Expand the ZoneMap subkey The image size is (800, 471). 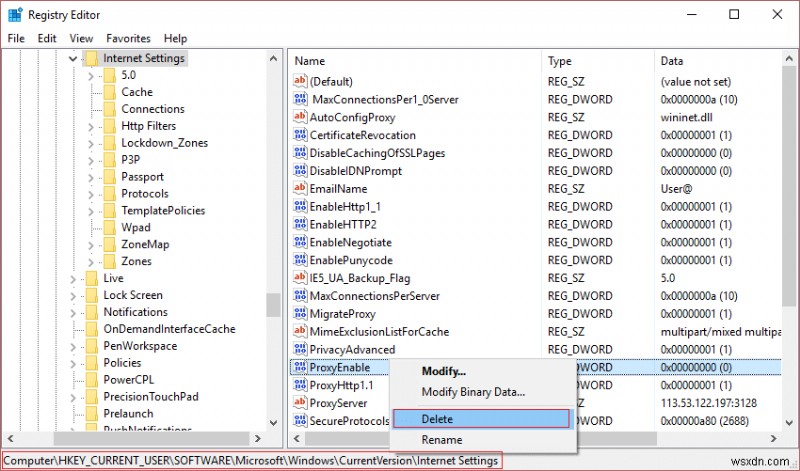point(91,245)
